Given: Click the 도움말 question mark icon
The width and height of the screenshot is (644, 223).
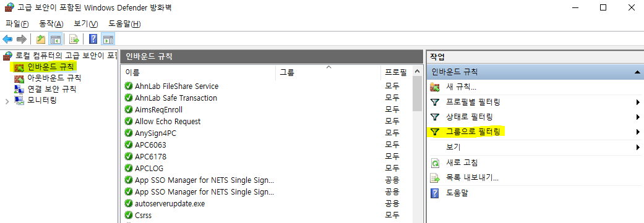Looking at the screenshot, I should [x=434, y=193].
